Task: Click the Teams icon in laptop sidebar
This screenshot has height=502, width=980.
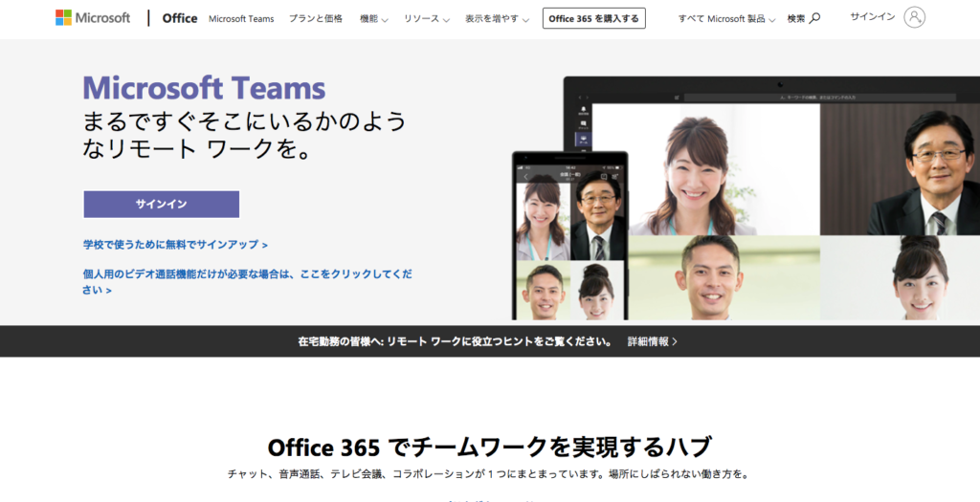Action: (583, 140)
